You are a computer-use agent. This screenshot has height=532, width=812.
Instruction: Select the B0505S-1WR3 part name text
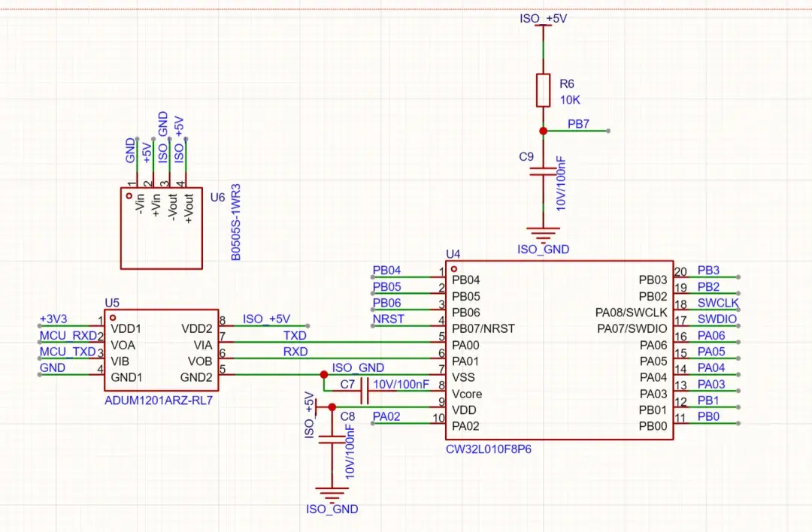(x=235, y=222)
